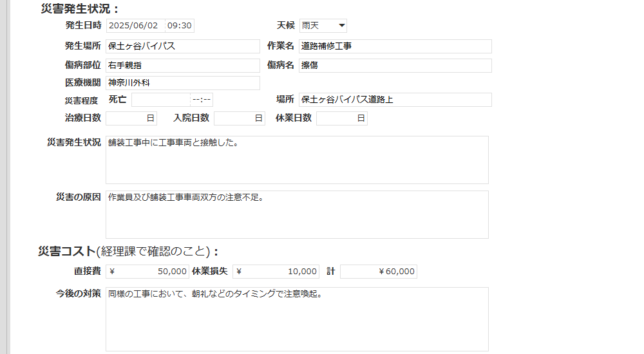Screen dimensions: 644x354
Task: Focus the 入院日数 days input
Action: coord(239,118)
